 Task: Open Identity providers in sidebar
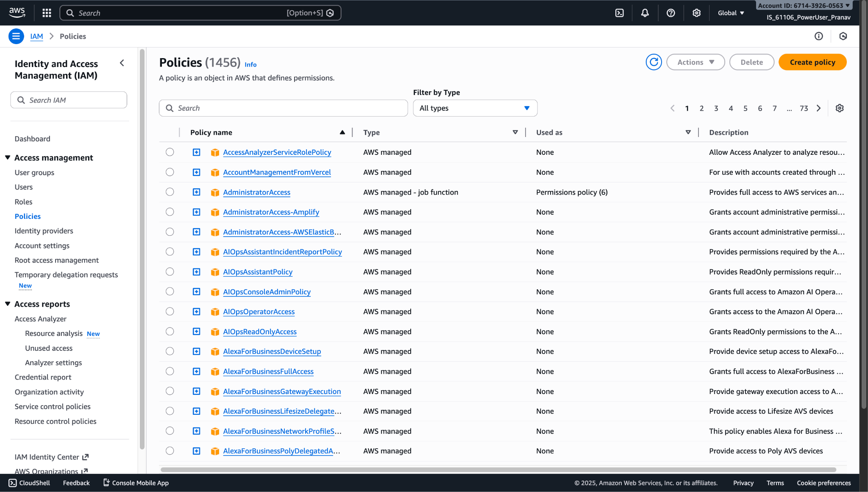pos(44,231)
